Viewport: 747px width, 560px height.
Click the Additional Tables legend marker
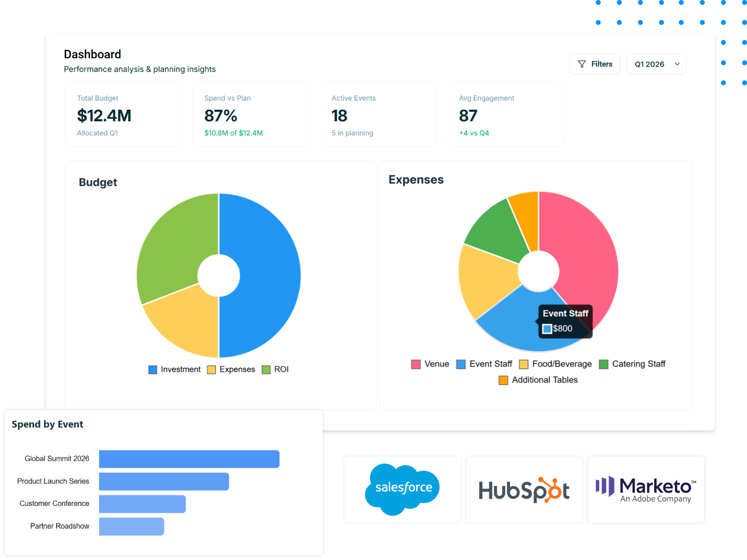tap(503, 380)
